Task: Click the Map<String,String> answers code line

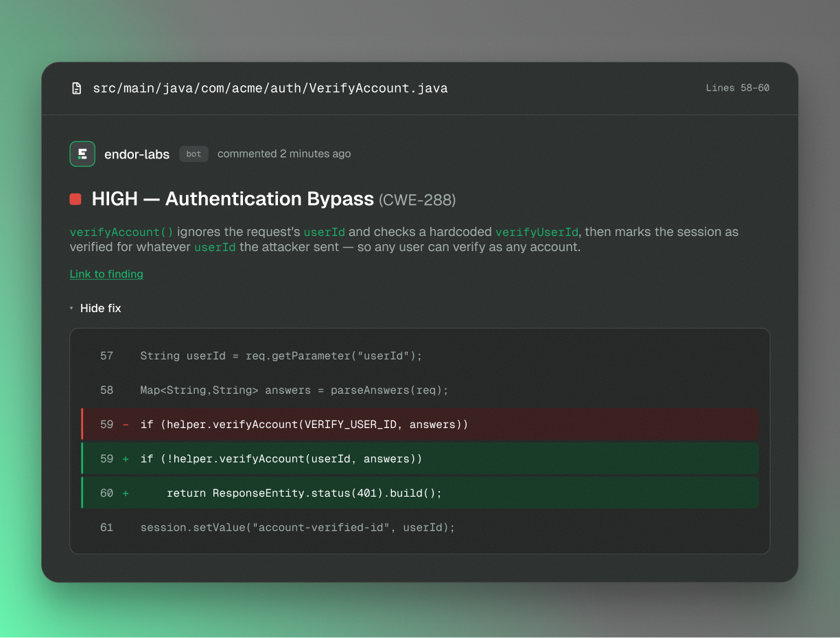Action: point(294,390)
